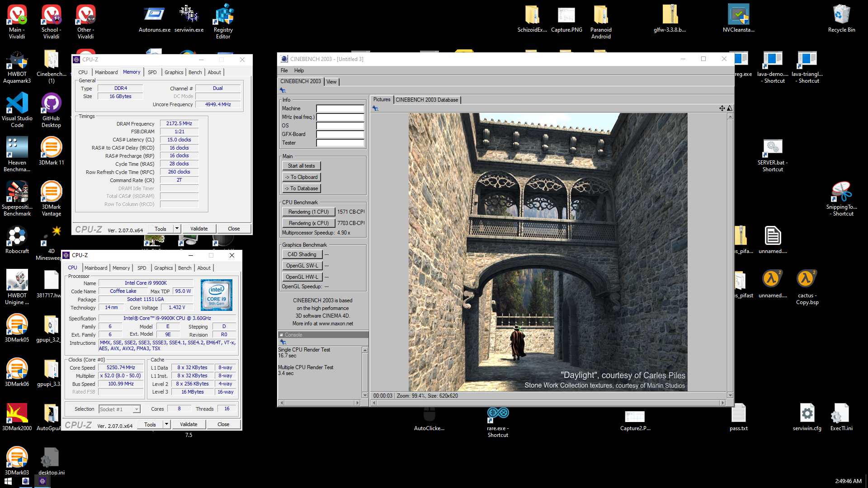Viewport: 868px width, 488px height.
Task: Open the Main - Vivaldi desktop shortcut
Action: click(17, 22)
